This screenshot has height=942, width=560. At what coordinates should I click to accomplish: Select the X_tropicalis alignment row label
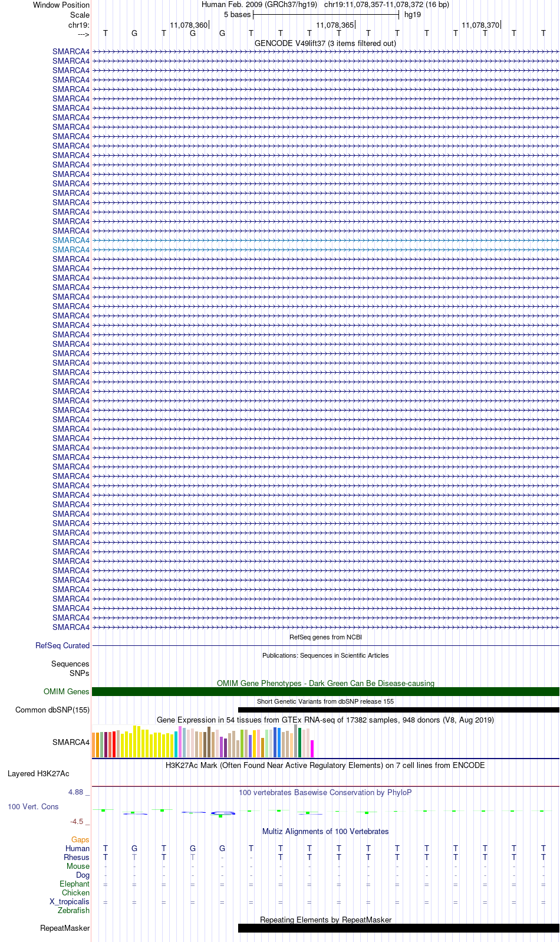coord(70,901)
